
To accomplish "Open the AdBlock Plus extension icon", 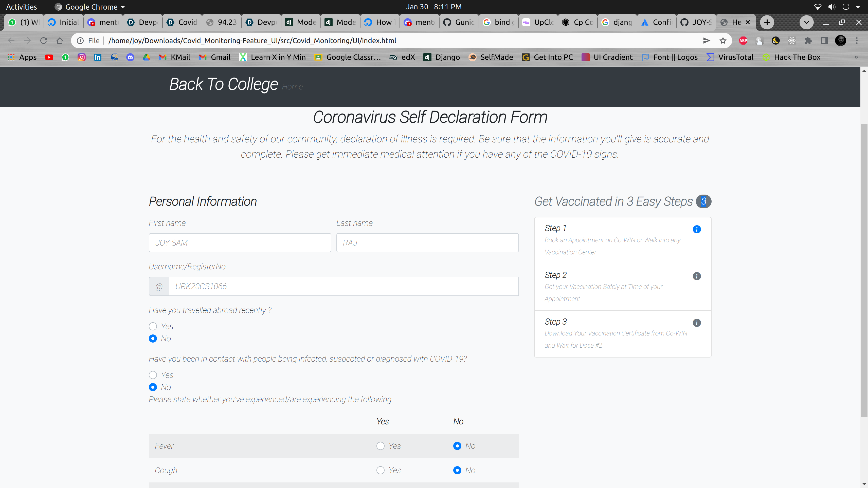I will point(743,41).
